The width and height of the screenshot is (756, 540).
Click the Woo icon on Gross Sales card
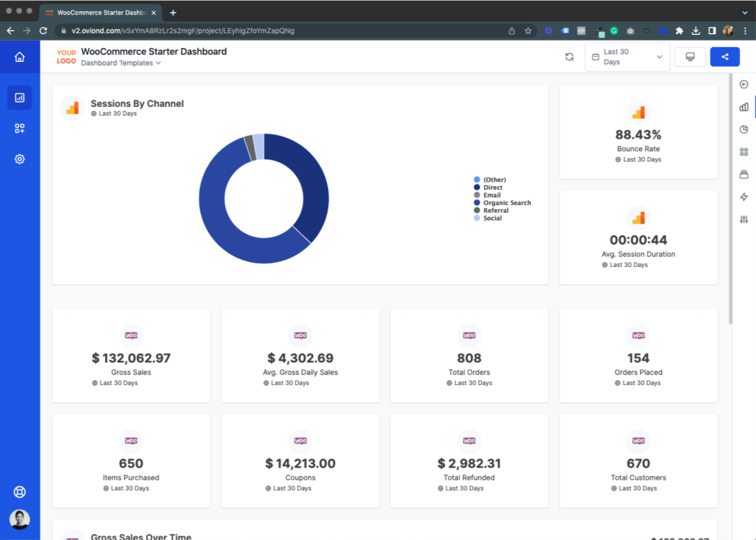pos(131,335)
